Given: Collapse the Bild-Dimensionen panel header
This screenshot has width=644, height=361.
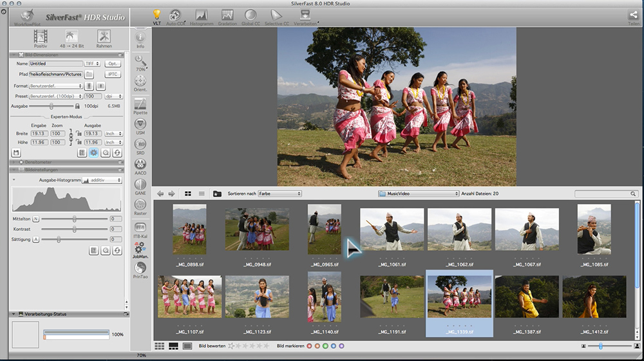Looking at the screenshot, I should coord(14,55).
